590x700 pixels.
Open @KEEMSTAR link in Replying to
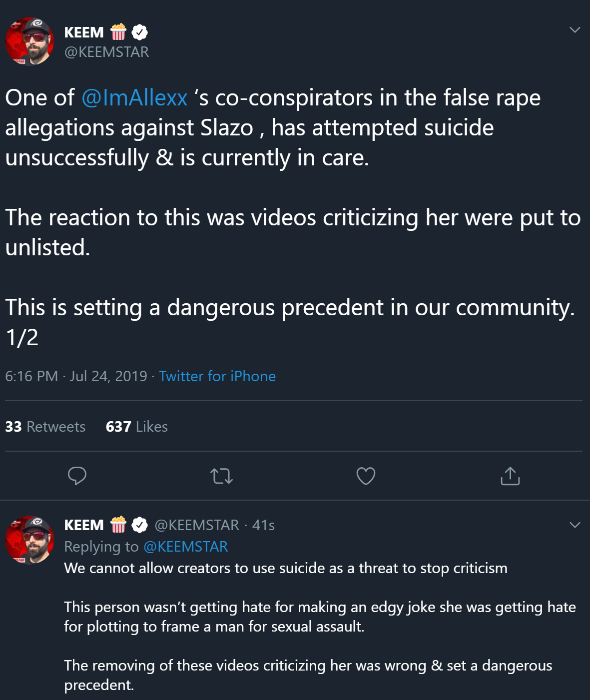point(186,547)
